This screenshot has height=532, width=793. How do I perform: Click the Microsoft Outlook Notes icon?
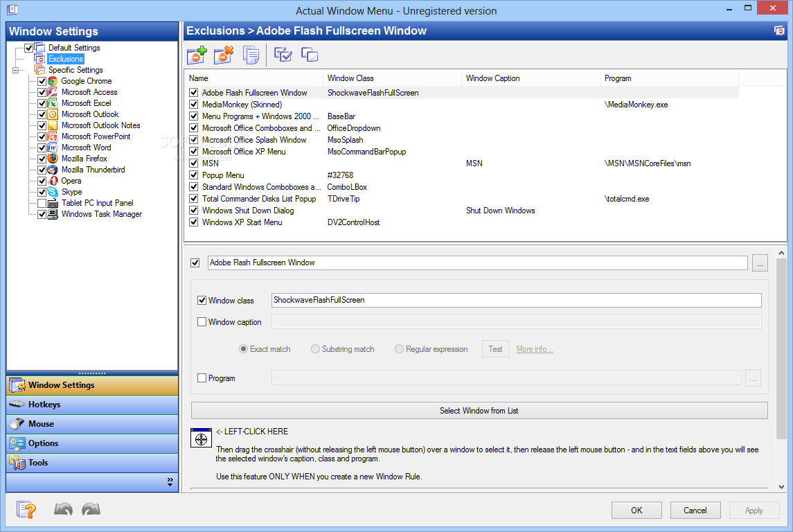[x=53, y=125]
